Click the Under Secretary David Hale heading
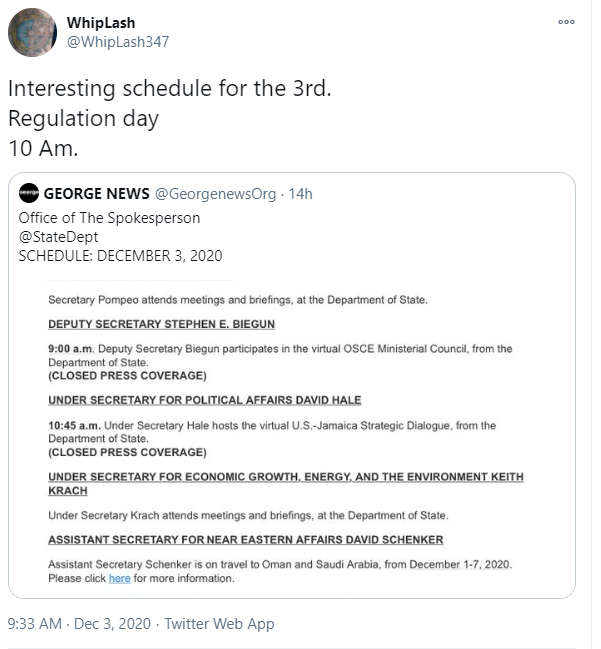 204,400
